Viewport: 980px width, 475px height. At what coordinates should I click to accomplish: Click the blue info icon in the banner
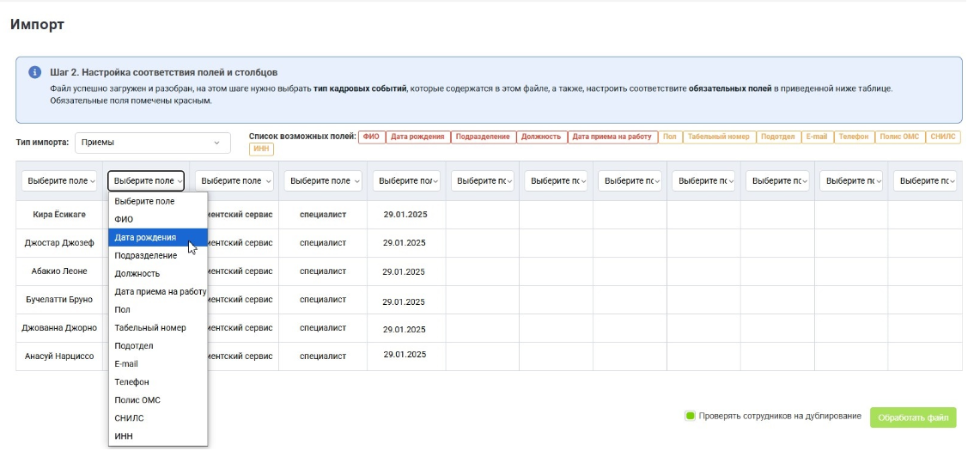pyautogui.click(x=35, y=72)
